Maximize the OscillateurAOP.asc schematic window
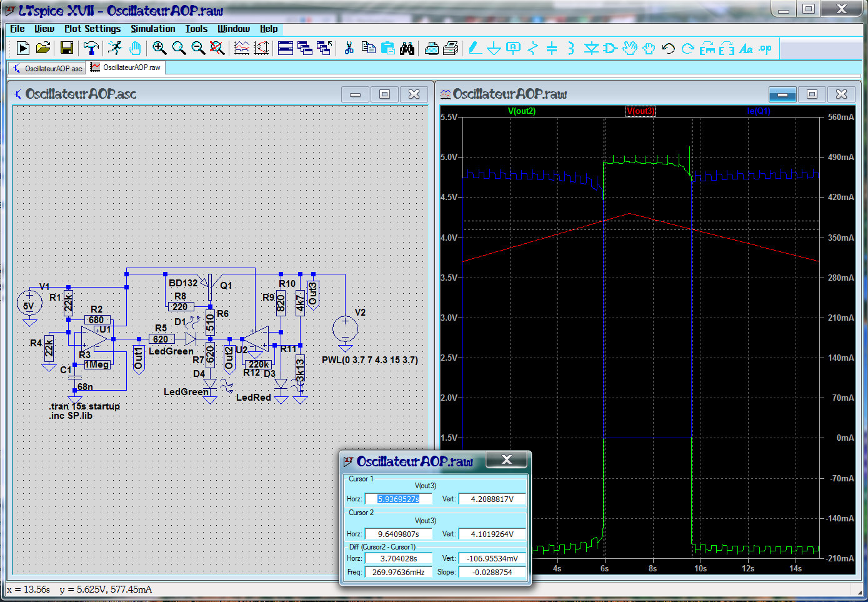 (x=384, y=94)
